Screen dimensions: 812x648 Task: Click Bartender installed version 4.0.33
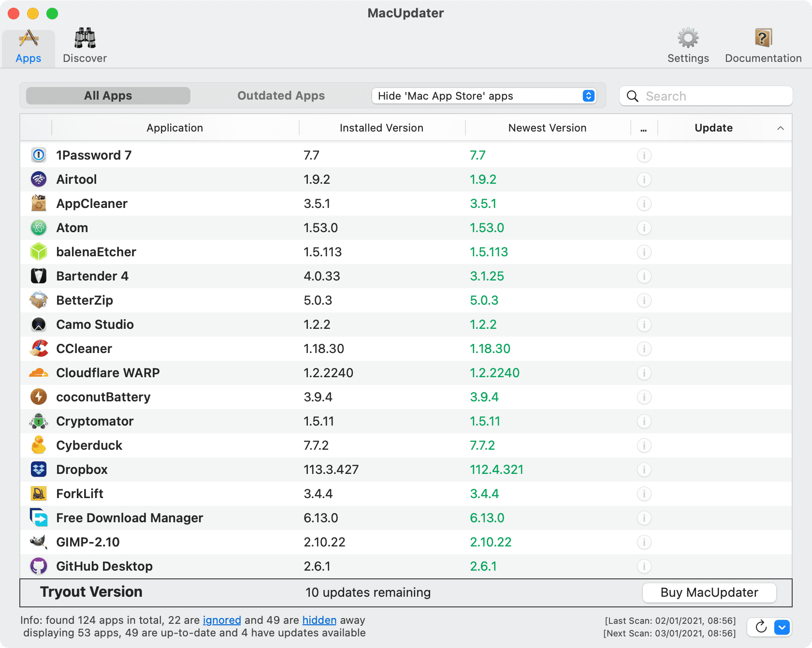[x=322, y=276]
